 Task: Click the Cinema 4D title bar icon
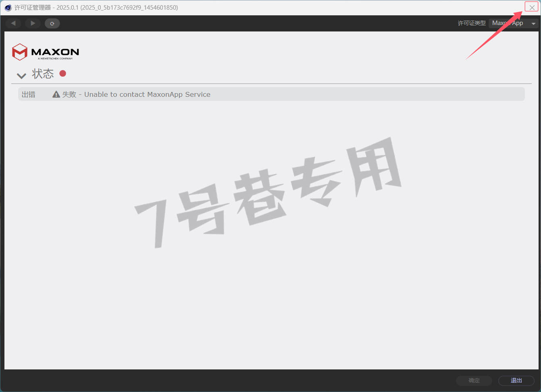[8, 8]
